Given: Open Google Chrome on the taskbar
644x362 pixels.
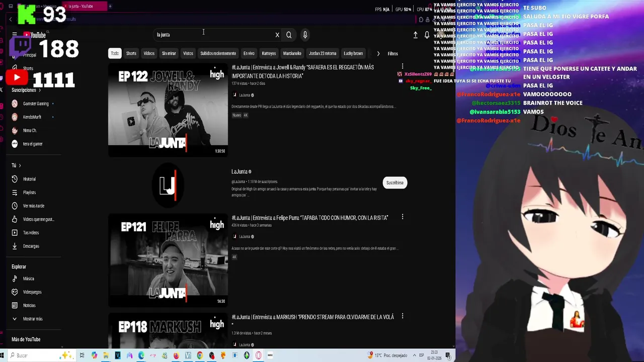Looking at the screenshot, I should pos(200,355).
